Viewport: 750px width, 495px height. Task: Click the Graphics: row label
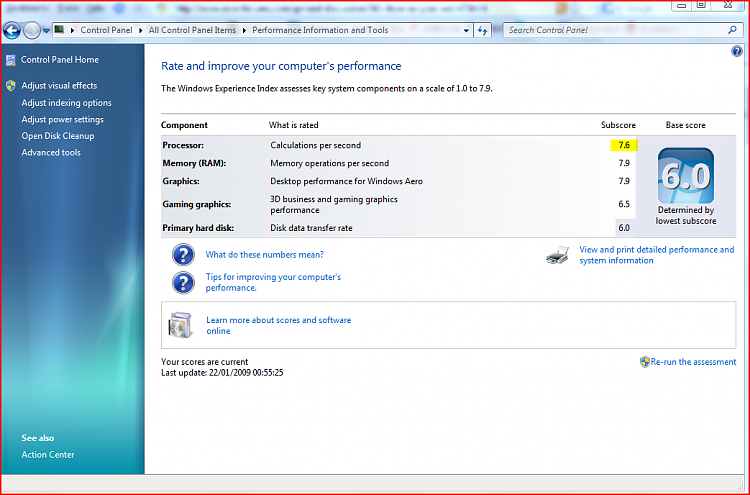(x=181, y=181)
